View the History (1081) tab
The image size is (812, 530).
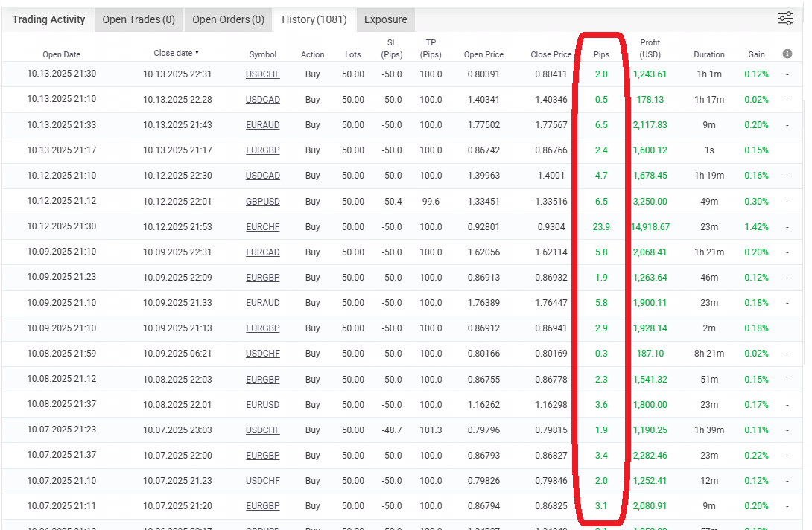(314, 20)
